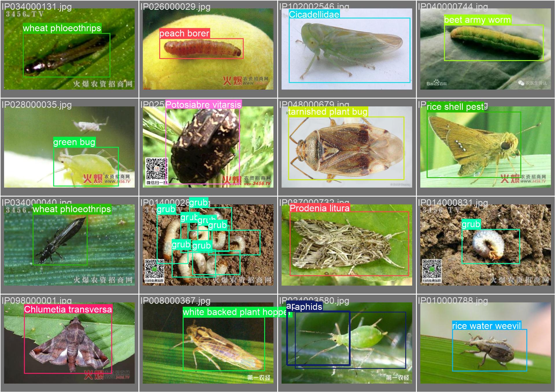Open the tarnished plant bug photo
The height and width of the screenshot is (392, 555).
click(x=347, y=147)
